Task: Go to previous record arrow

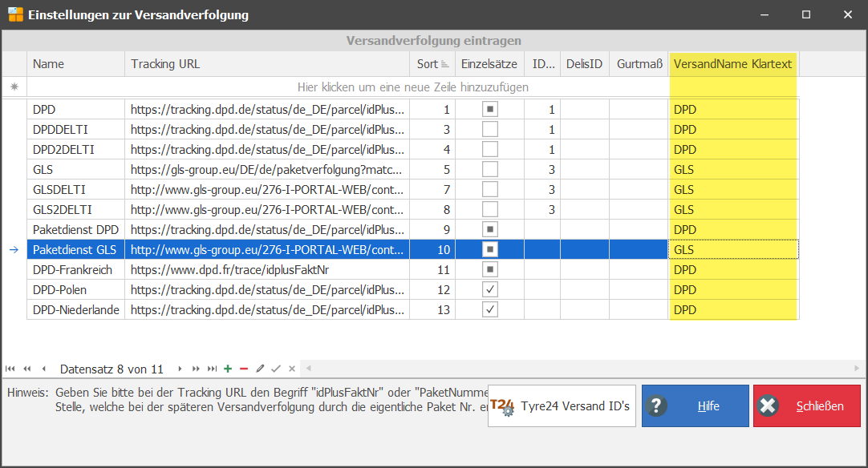Action: 44,369
